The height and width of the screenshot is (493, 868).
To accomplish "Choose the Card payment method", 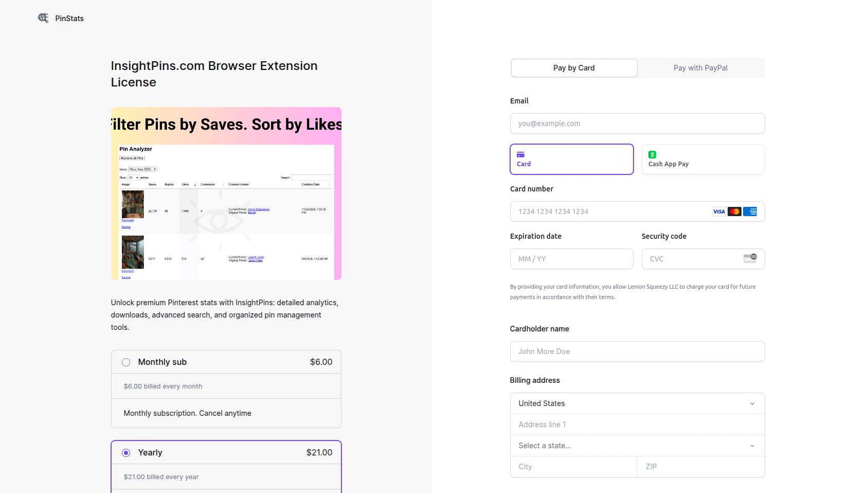I will [572, 159].
